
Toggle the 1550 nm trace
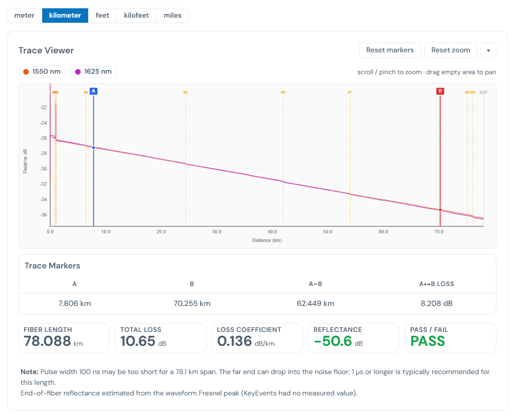(42, 71)
